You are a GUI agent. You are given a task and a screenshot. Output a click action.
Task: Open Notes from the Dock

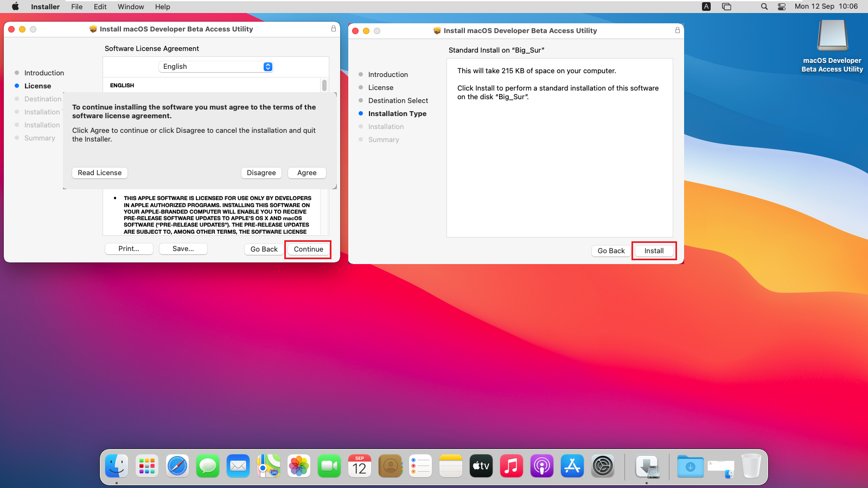(x=451, y=466)
